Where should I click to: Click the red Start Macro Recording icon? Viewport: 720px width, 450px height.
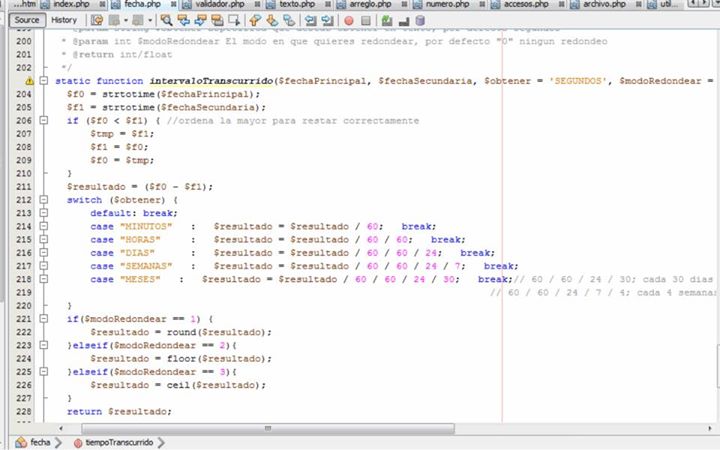tap(348, 20)
